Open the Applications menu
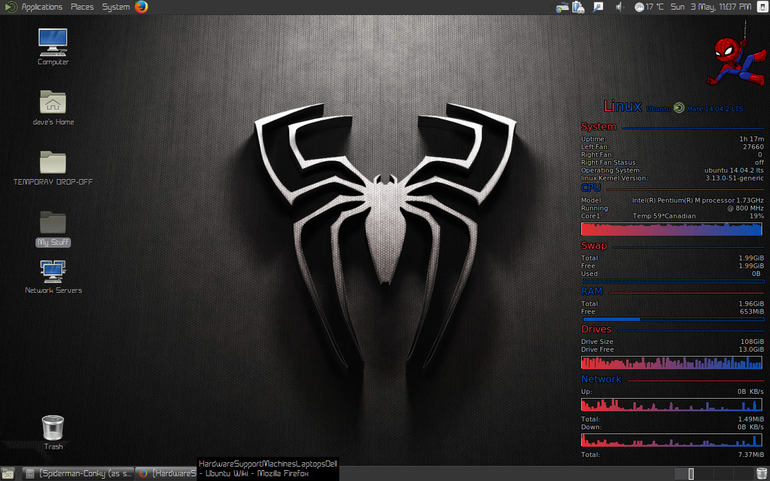Viewport: 770px width, 481px height. (x=42, y=7)
